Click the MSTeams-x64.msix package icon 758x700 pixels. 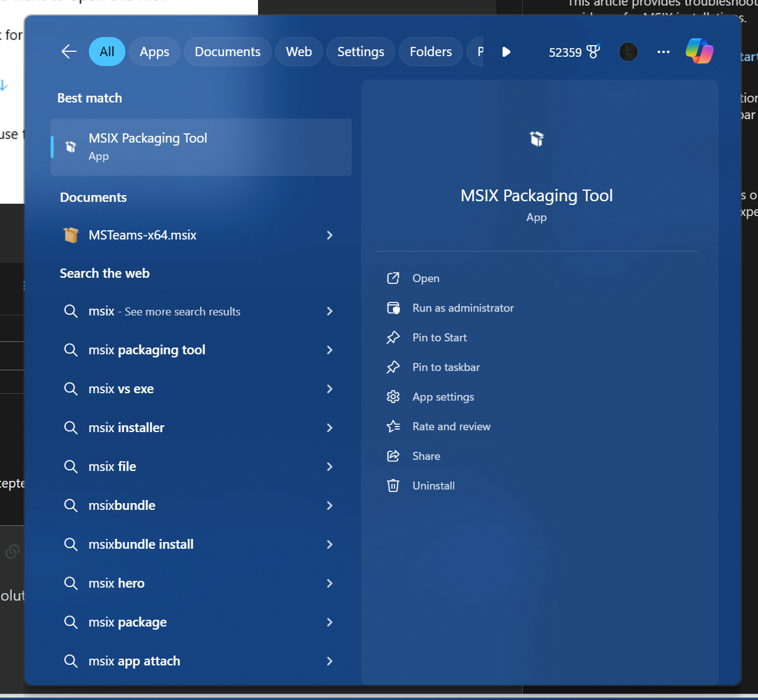point(71,235)
